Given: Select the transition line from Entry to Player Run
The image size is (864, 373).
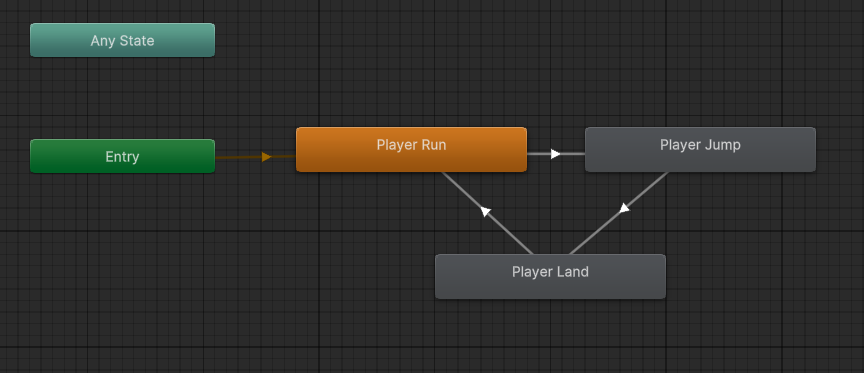Looking at the screenshot, I should click(242, 158).
